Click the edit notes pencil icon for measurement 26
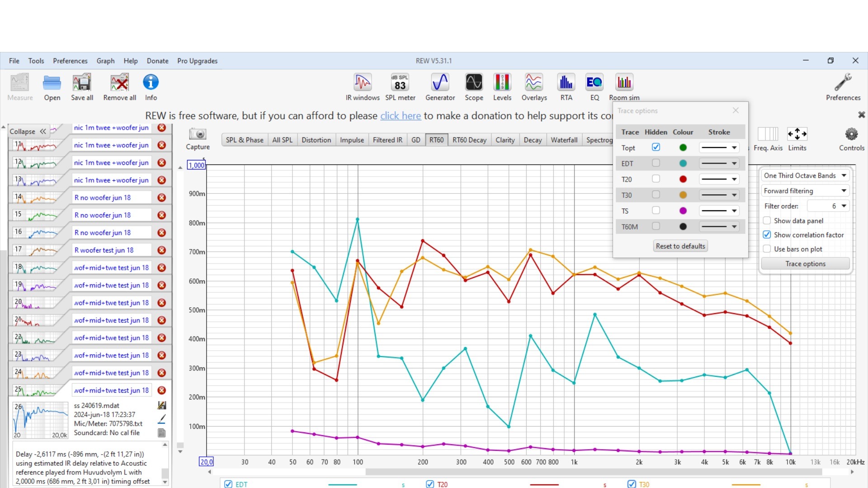868x488 pixels. (162, 419)
